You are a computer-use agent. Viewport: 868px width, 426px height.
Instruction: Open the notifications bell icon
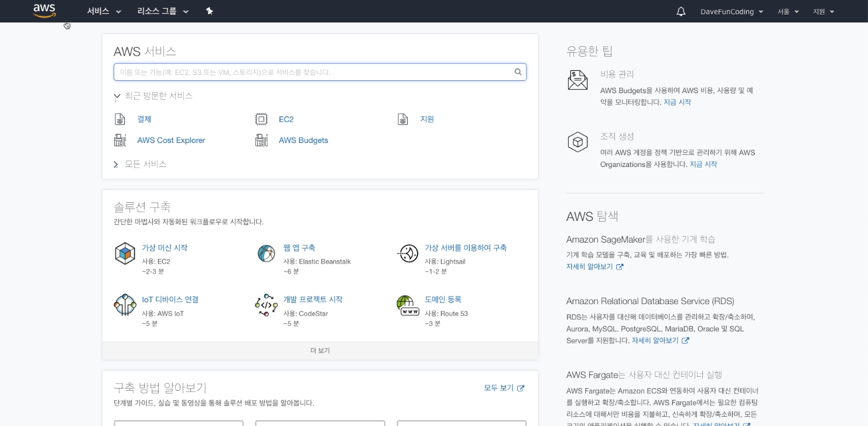(681, 12)
